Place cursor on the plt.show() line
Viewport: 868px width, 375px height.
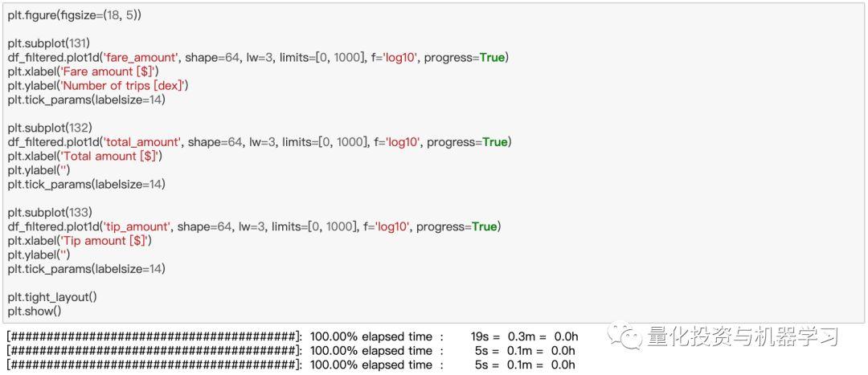click(34, 311)
